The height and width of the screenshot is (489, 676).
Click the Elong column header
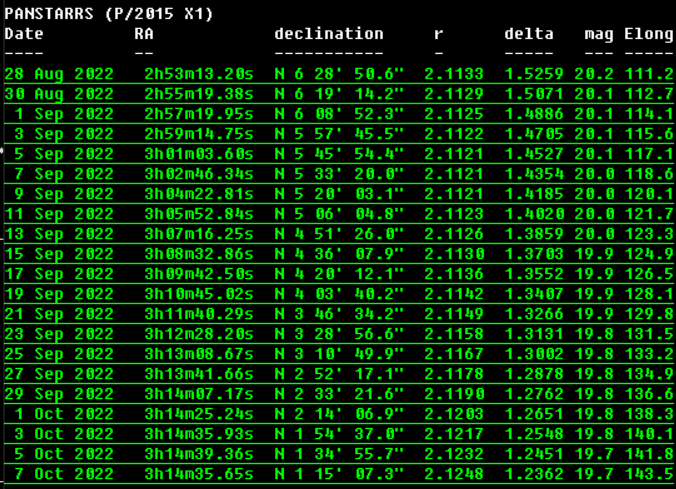[648, 34]
